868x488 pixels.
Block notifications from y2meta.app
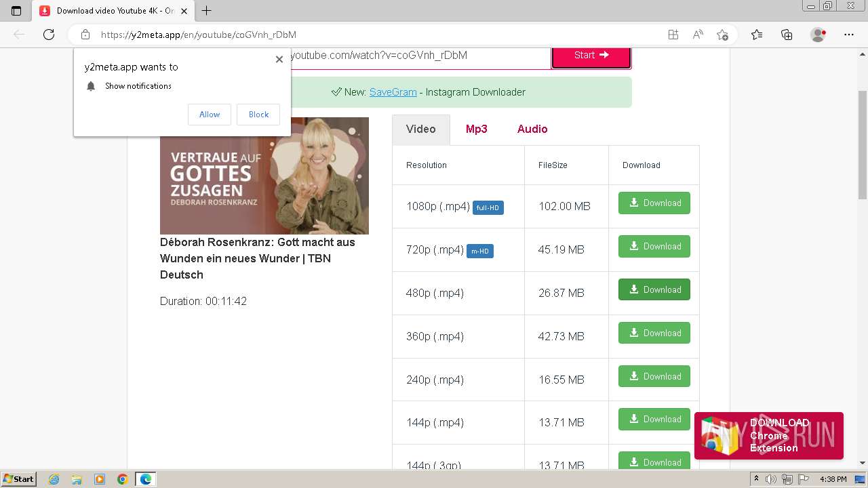point(258,115)
